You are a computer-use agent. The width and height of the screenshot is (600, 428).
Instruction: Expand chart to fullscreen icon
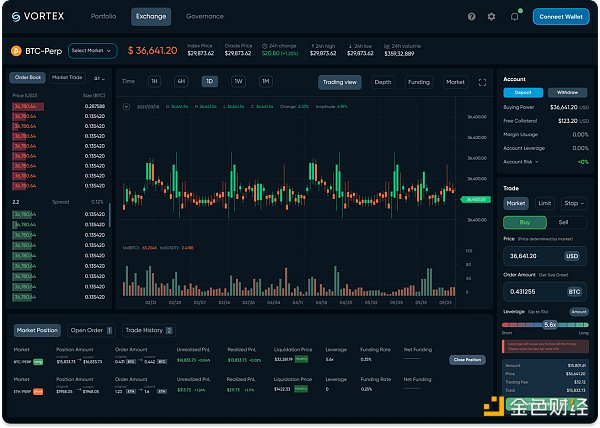coord(483,82)
